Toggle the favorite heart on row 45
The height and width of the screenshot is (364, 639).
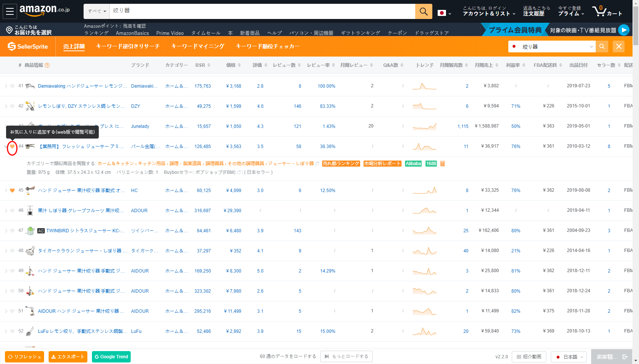(x=12, y=191)
